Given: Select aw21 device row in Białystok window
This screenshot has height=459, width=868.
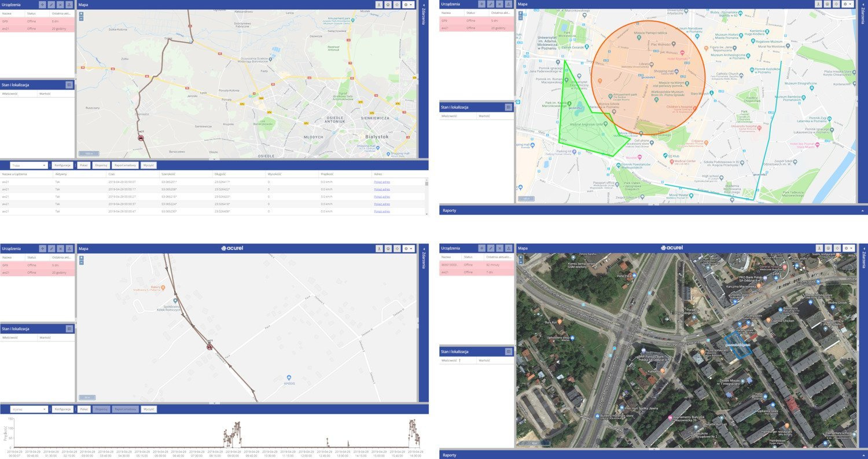Looking at the screenshot, I should click(38, 28).
